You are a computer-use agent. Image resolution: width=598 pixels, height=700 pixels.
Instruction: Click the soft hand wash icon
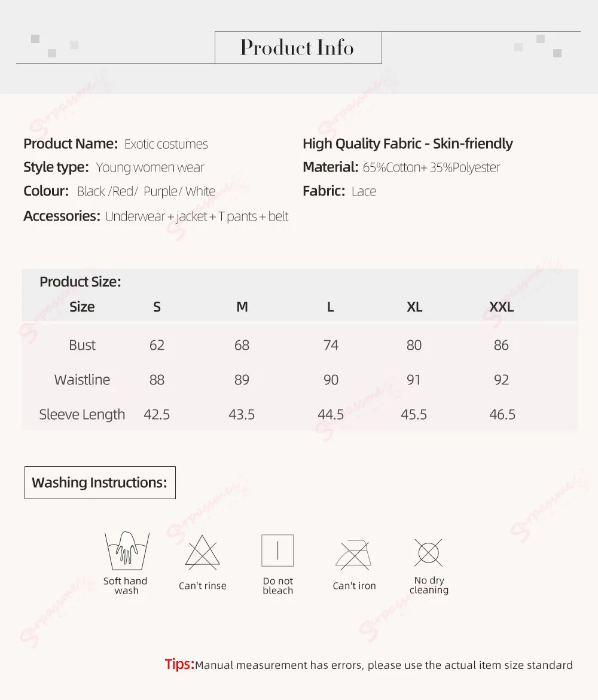pyautogui.click(x=127, y=551)
